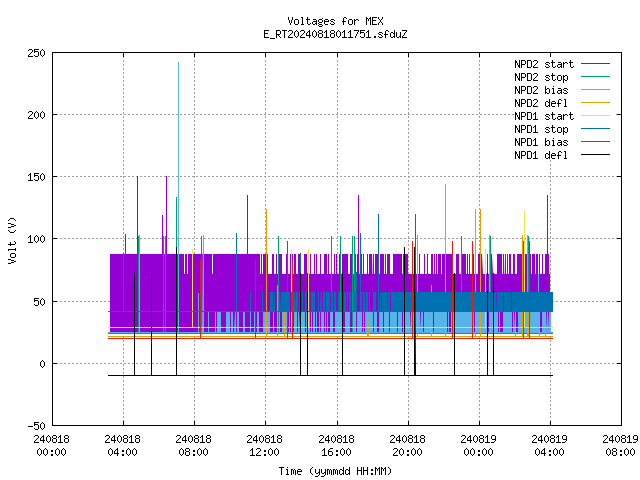640x480 pixels.
Task: Click the 240819 08:00 x-axis tick label
Action: click(620, 446)
